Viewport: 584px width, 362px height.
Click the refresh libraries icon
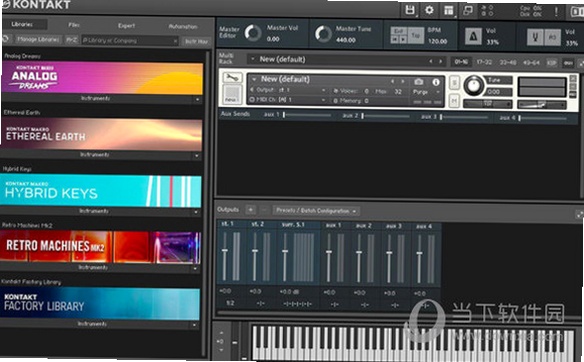pyautogui.click(x=5, y=39)
